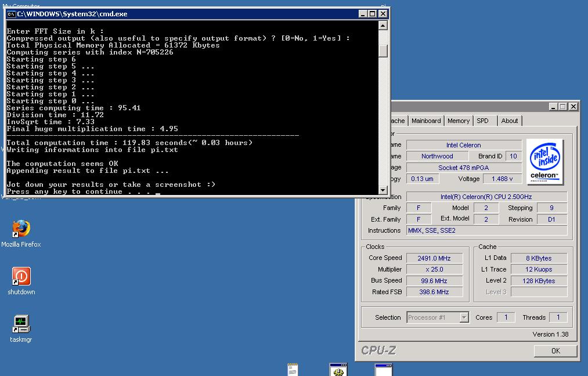Open the blank window icon at bottom
Viewport: 588px width, 376px height.
click(x=384, y=370)
